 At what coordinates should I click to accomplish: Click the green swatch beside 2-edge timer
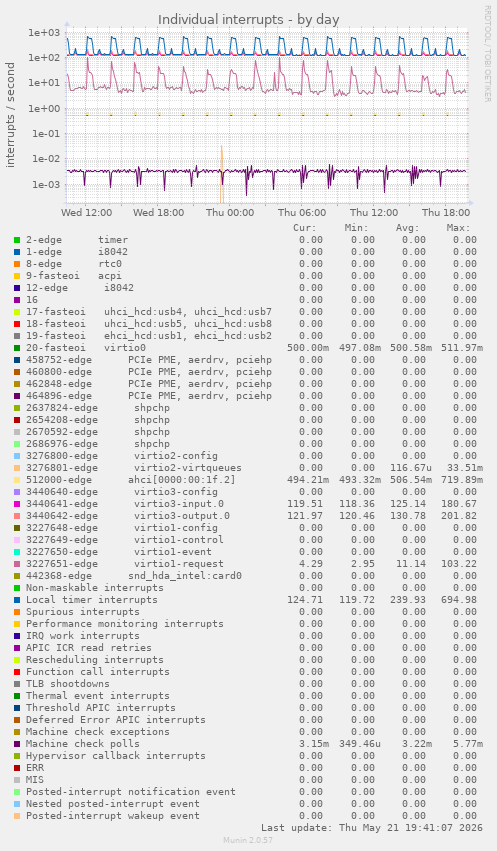tap(17, 240)
